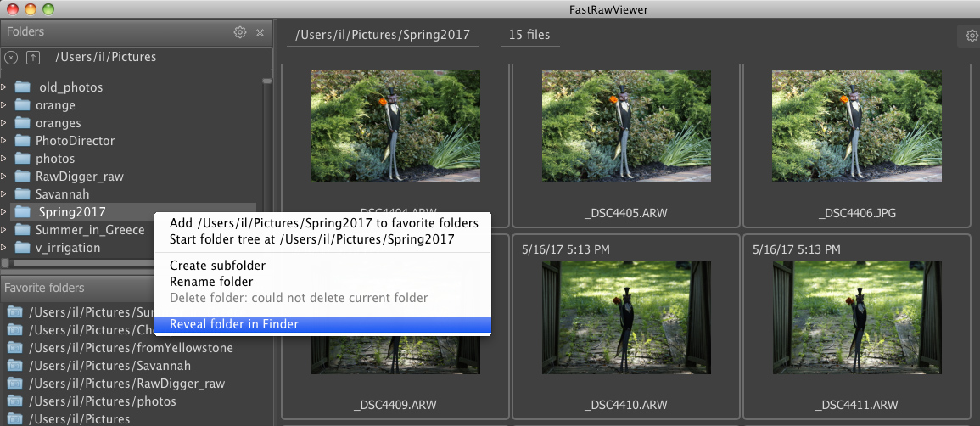Close the Folders panel with X
The image size is (980, 426).
click(x=260, y=32)
